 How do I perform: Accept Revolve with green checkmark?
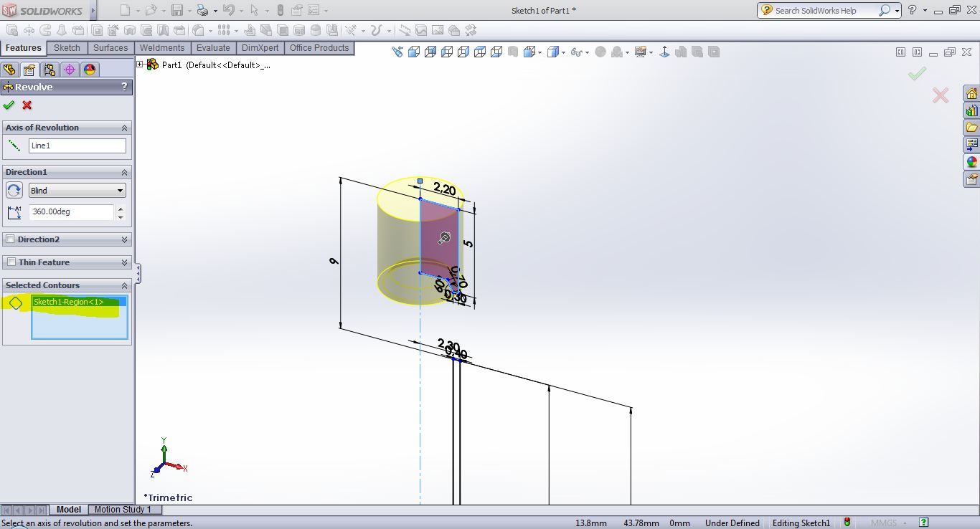click(x=9, y=105)
